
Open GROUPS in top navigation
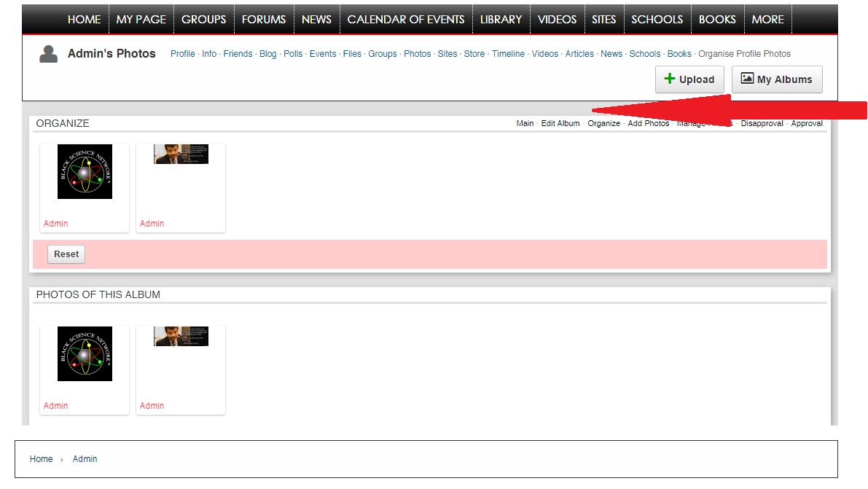(x=204, y=20)
